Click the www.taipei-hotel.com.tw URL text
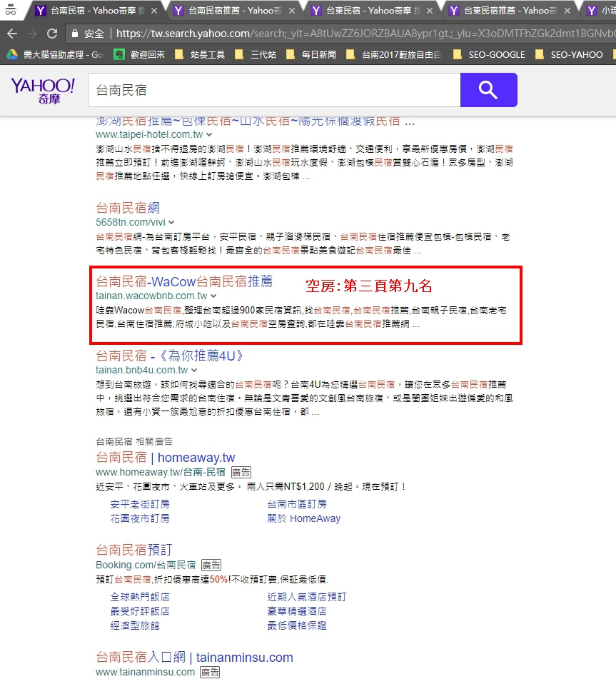Image resolution: width=616 pixels, height=679 pixels. point(149,135)
